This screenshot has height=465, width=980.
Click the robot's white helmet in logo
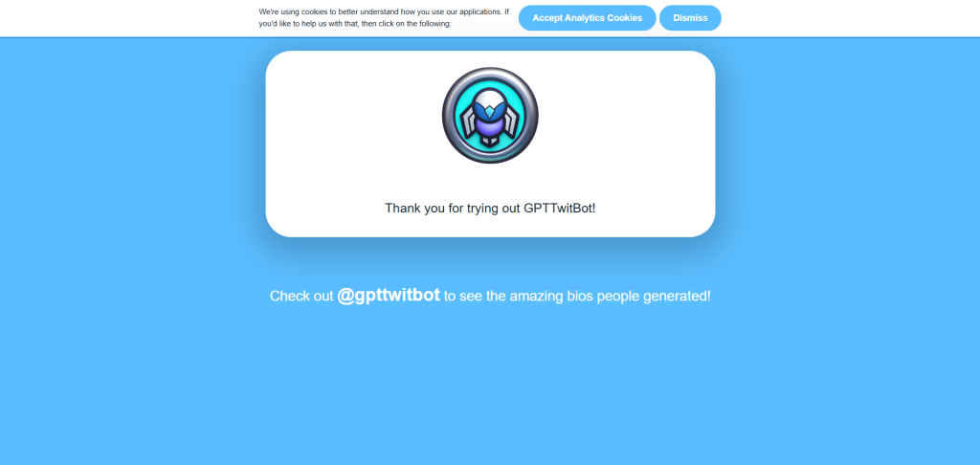click(490, 95)
